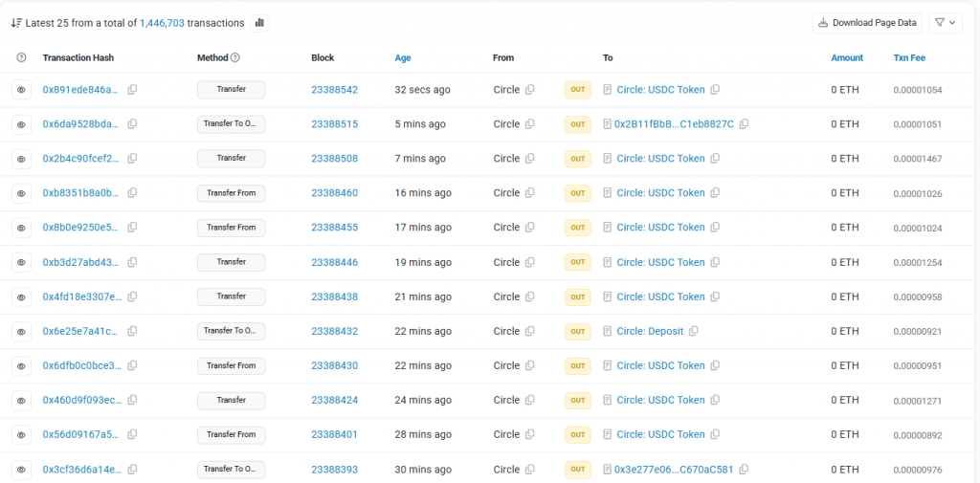The image size is (980, 483).
Task: Click the Amount column header
Action: (x=847, y=57)
